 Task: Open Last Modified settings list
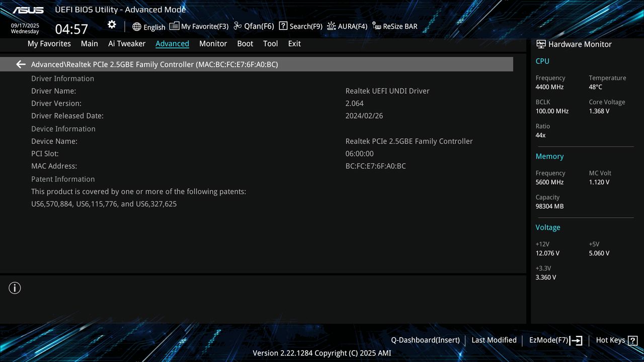494,340
